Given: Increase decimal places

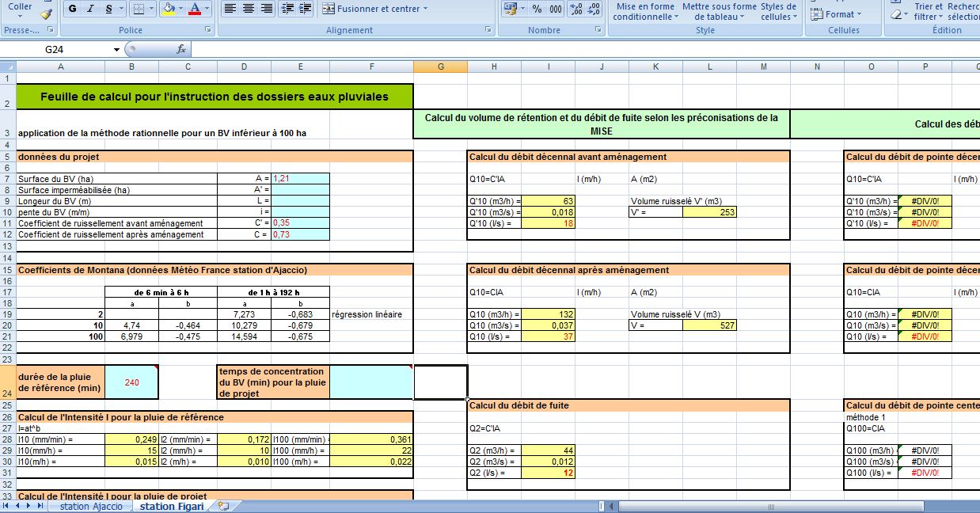Looking at the screenshot, I should (x=576, y=10).
